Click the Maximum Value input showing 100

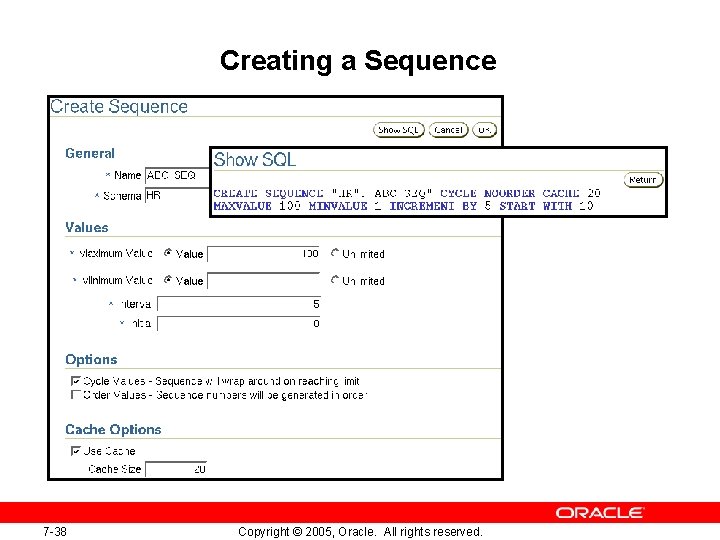tap(264, 254)
